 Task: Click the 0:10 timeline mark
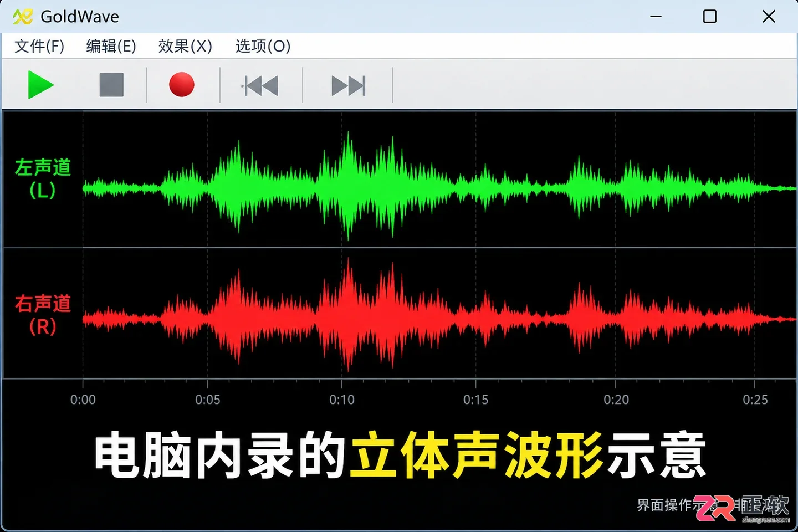click(342, 400)
